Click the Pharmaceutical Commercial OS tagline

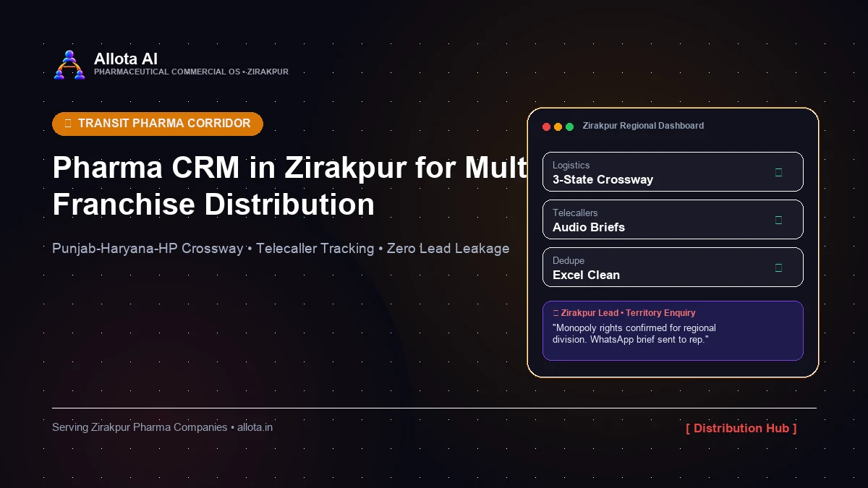191,72
